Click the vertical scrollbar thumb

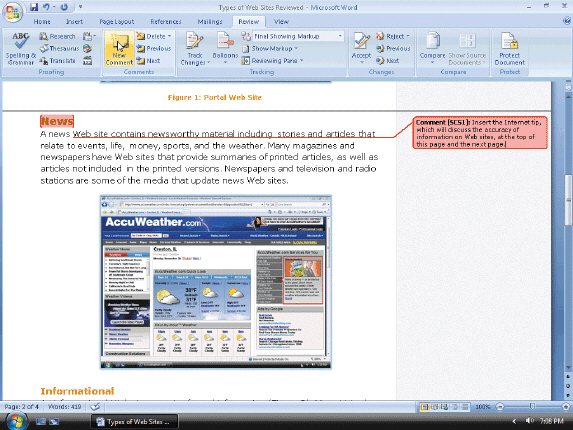569,200
